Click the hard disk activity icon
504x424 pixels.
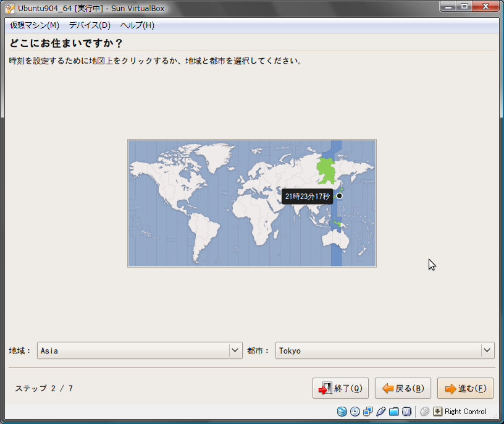pos(342,412)
